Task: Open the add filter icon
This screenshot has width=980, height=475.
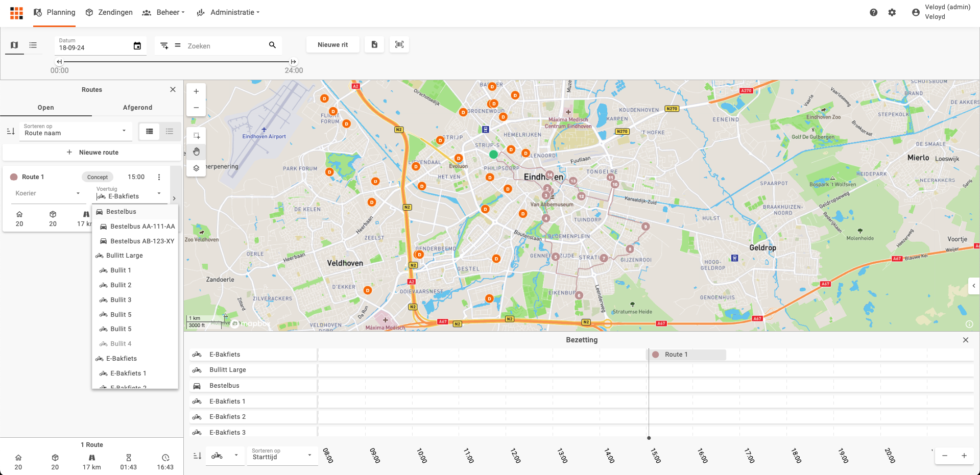Action: 164,45
